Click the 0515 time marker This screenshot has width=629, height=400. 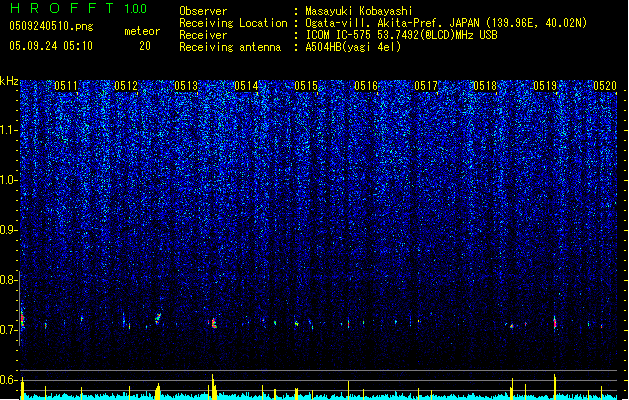[306, 86]
